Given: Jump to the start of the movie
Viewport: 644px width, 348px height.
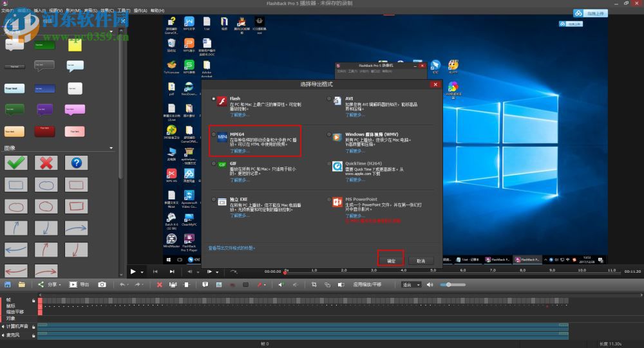Looking at the screenshot, I should coord(155,271).
